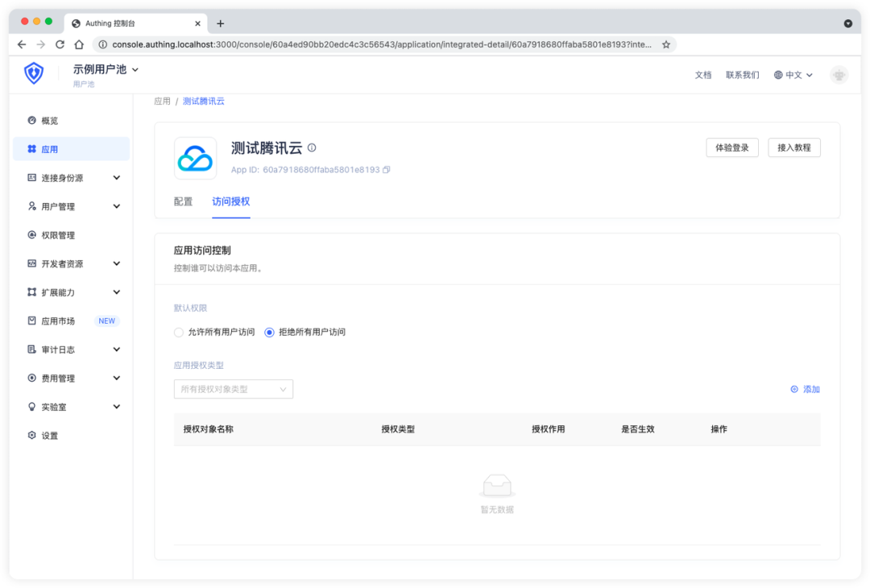Expand the 开发者资源 menu chevron
The width and height of the screenshot is (870, 588).
[x=117, y=263]
